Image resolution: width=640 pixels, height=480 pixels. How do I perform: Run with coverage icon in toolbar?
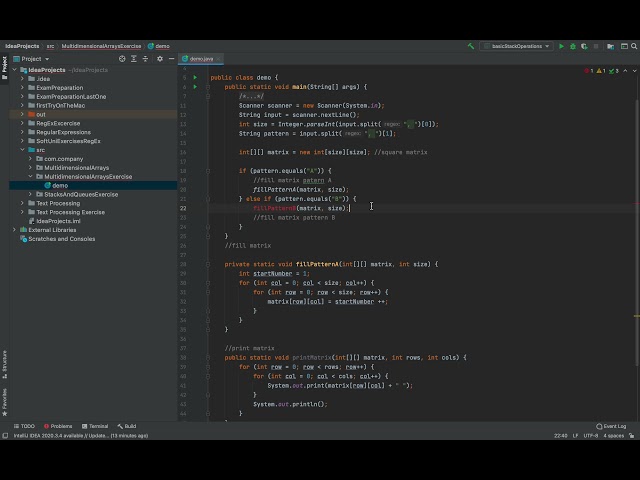point(584,46)
